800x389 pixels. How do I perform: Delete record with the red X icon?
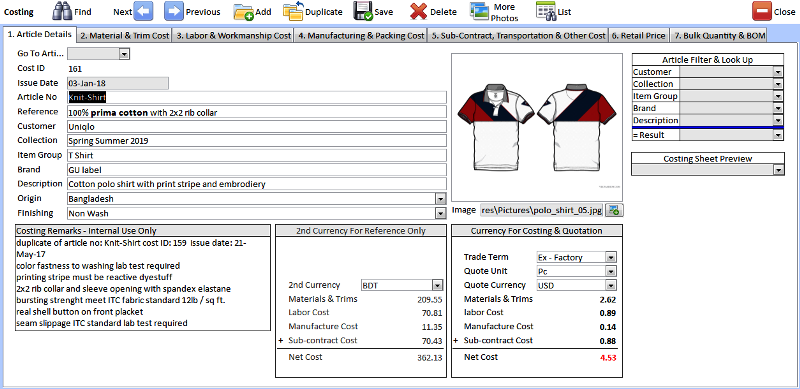coord(418,11)
